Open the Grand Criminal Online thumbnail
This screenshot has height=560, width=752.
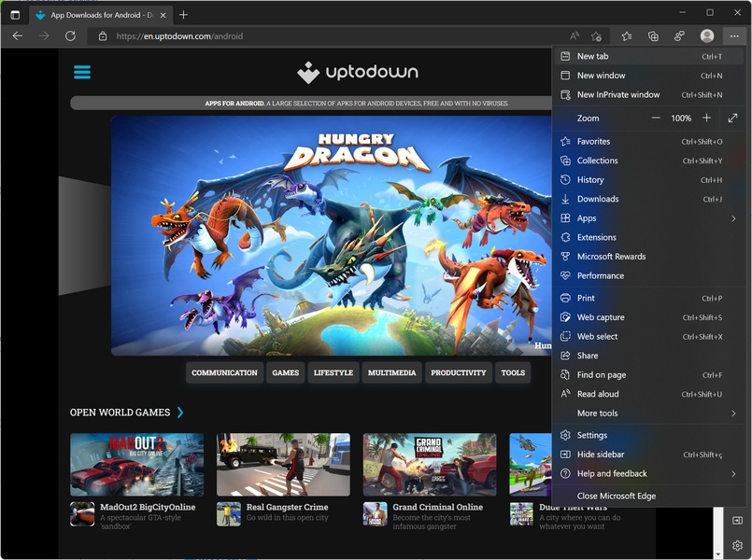430,464
